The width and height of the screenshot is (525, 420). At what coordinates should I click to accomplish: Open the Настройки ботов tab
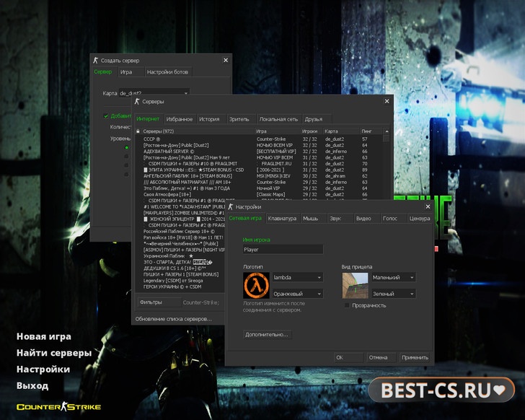tap(167, 72)
